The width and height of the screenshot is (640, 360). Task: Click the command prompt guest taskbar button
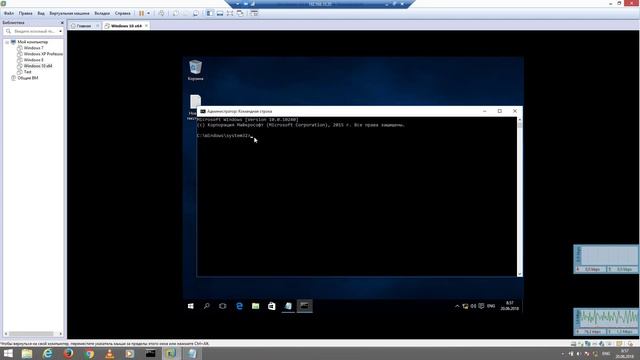point(304,306)
